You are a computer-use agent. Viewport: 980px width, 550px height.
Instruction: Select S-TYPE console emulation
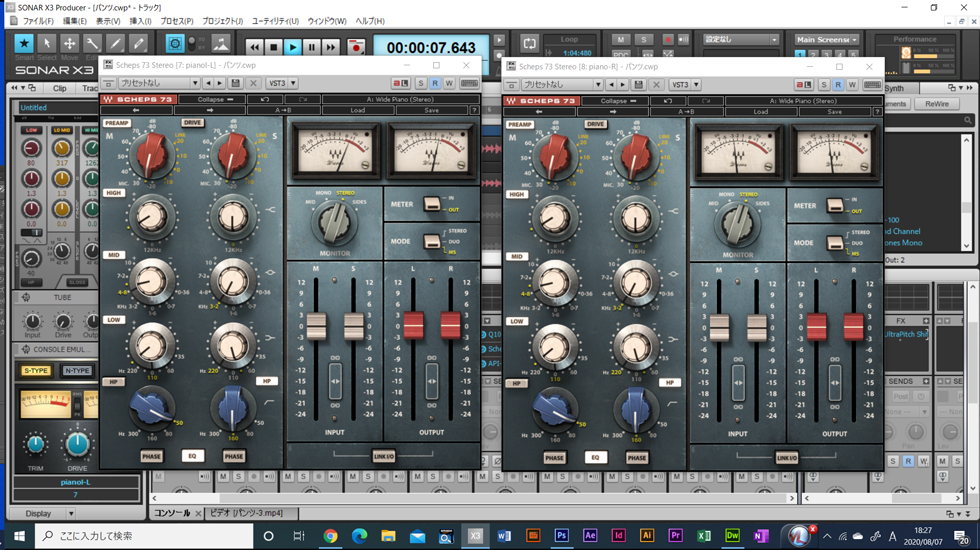(x=36, y=371)
